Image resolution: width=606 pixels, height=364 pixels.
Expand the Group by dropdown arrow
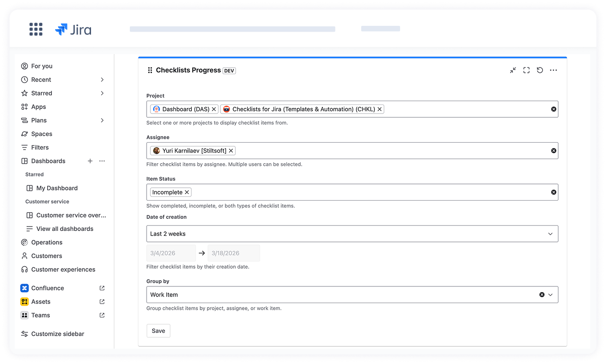[550, 295]
